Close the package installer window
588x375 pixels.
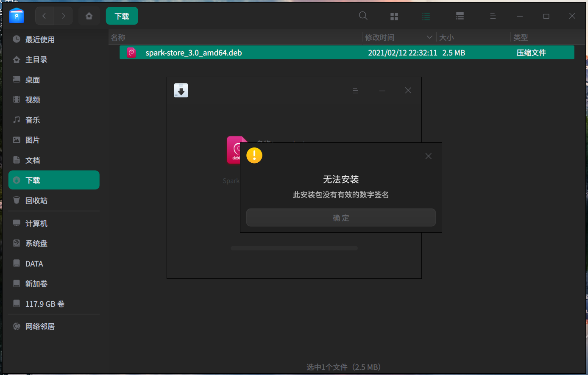click(x=408, y=91)
